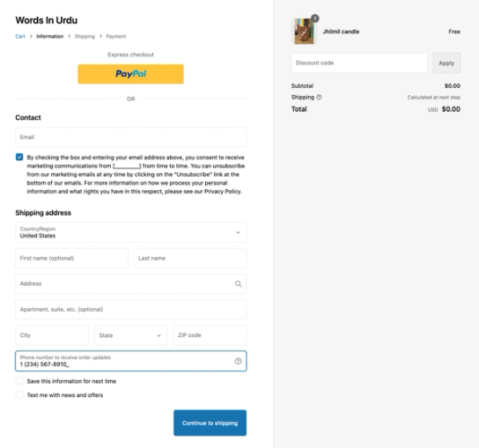This screenshot has height=448, width=479.
Task: Select the Shipping breadcrumb step
Action: (85, 37)
